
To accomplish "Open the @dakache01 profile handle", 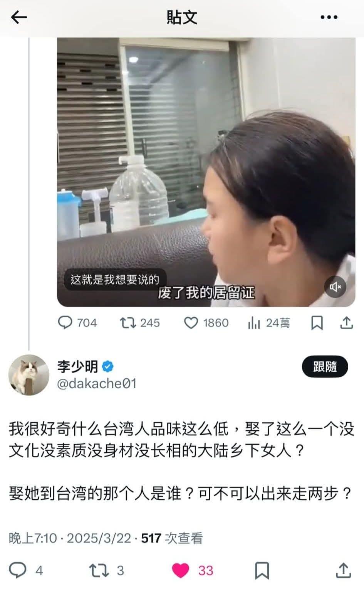I will coord(97,384).
